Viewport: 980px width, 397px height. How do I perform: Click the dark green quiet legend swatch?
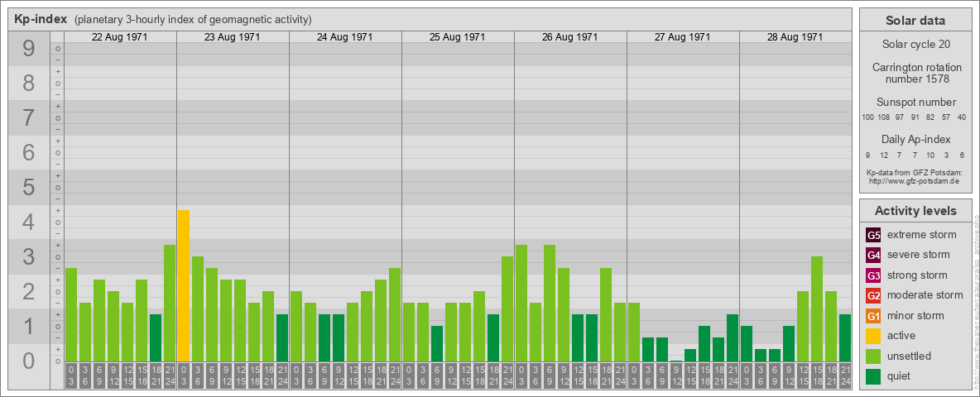tap(873, 376)
